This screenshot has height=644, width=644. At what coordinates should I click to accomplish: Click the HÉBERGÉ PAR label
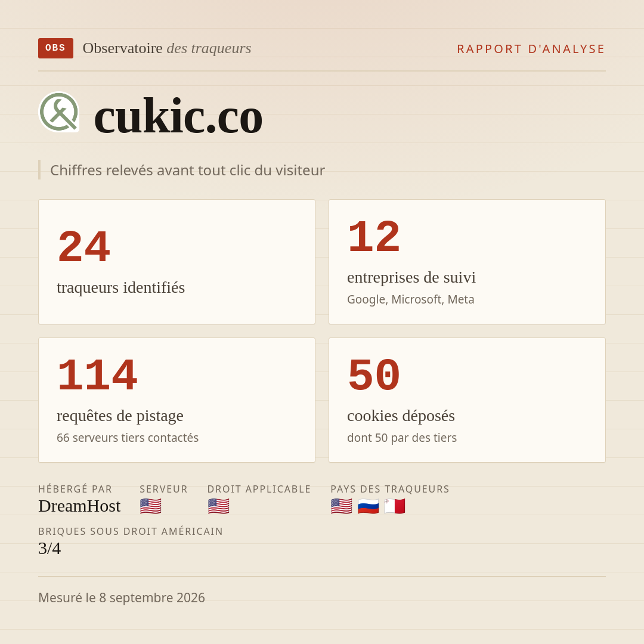point(75,489)
